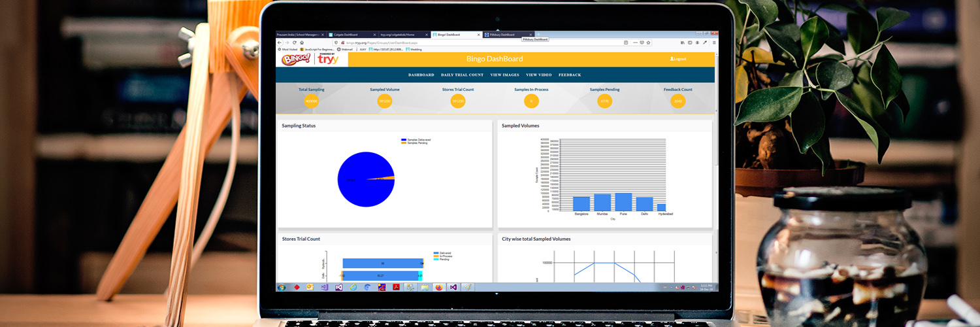
Task: Open the reader view icon in address bar
Action: pyautogui.click(x=626, y=43)
